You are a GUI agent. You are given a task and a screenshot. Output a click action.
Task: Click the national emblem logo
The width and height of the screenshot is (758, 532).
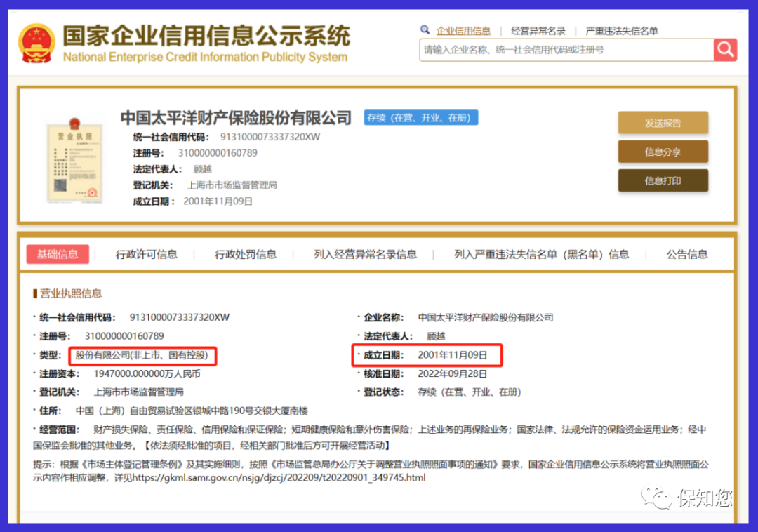(36, 44)
